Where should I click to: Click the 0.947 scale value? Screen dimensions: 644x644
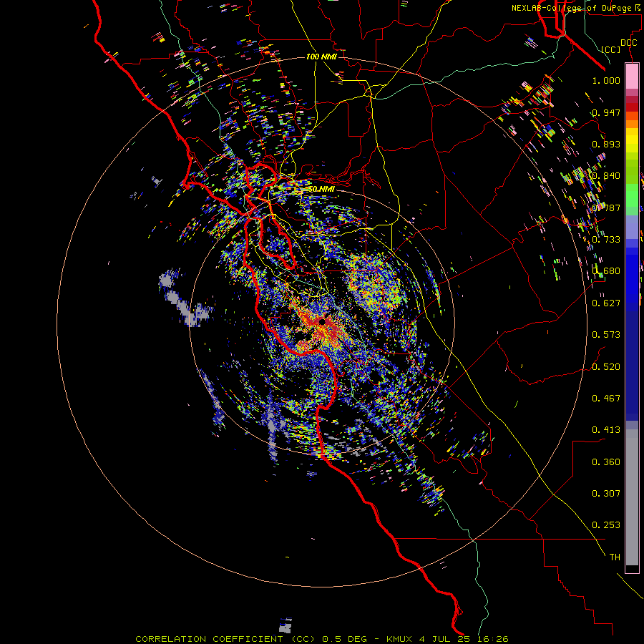click(x=606, y=112)
